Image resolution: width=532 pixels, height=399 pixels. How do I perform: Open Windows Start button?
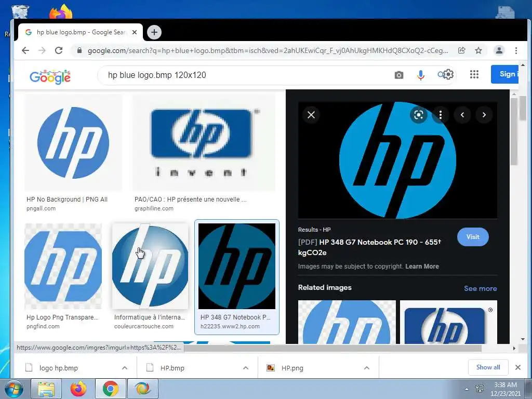pyautogui.click(x=13, y=389)
